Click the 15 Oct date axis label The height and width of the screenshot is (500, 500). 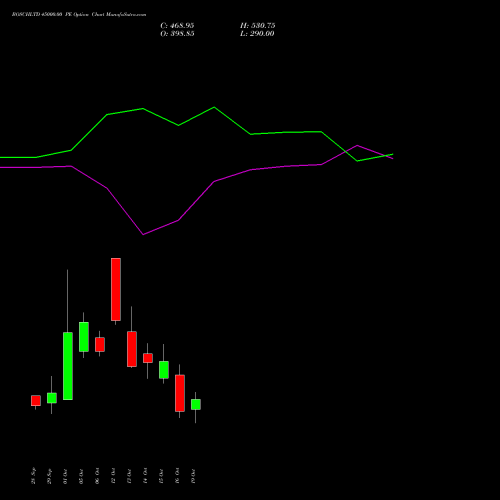pyautogui.click(x=161, y=476)
